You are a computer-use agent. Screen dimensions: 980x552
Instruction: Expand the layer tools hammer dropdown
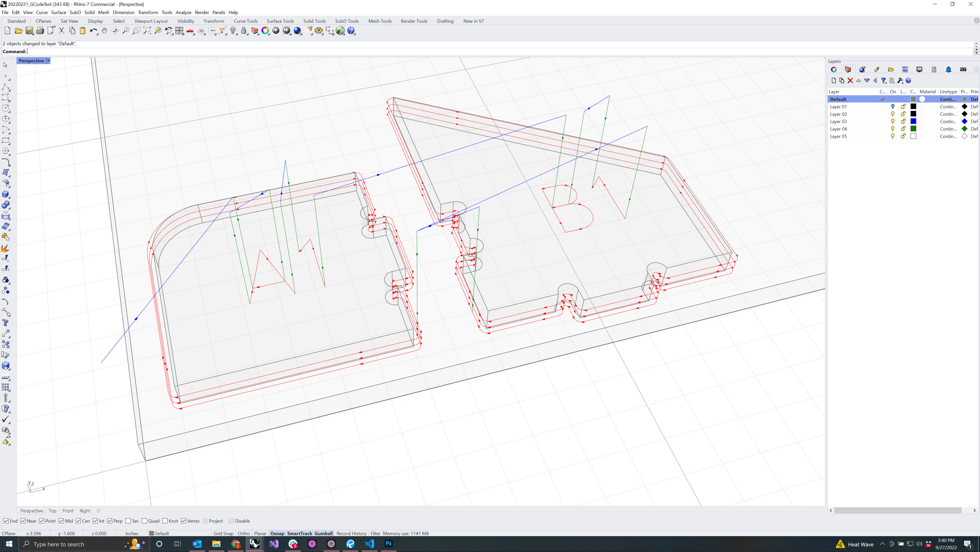pos(900,80)
